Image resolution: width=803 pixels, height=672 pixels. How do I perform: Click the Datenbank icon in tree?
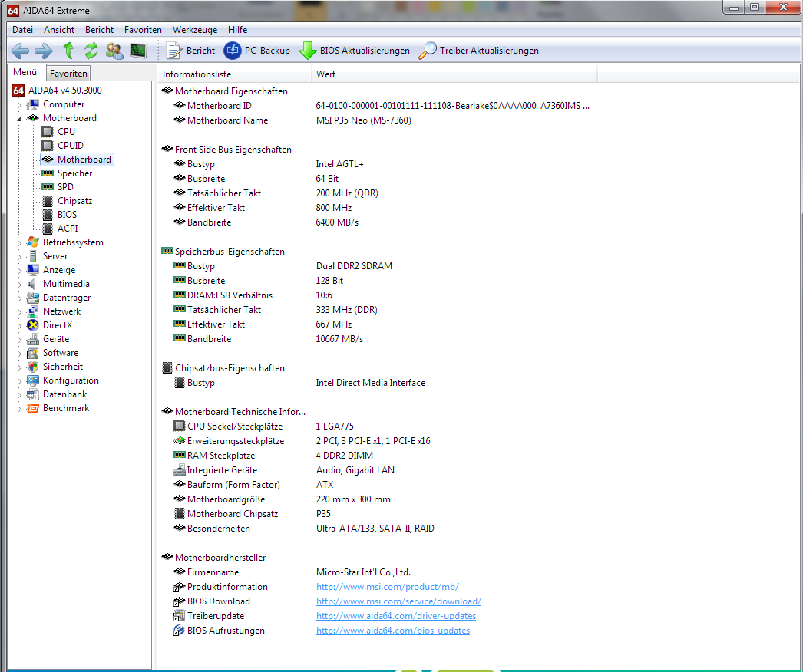point(33,394)
